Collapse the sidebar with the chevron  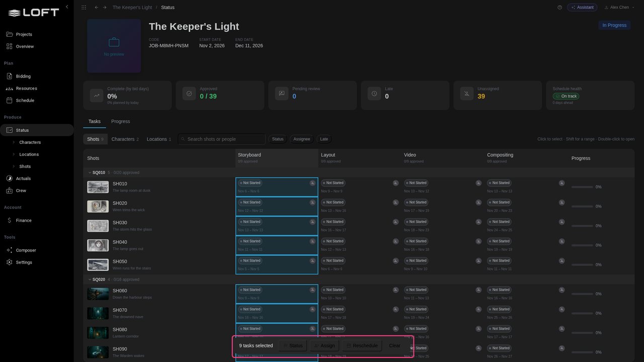click(x=67, y=7)
